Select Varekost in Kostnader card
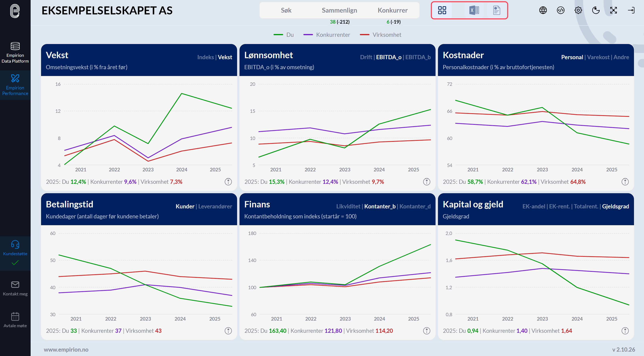The height and width of the screenshot is (356, 644). (x=598, y=57)
